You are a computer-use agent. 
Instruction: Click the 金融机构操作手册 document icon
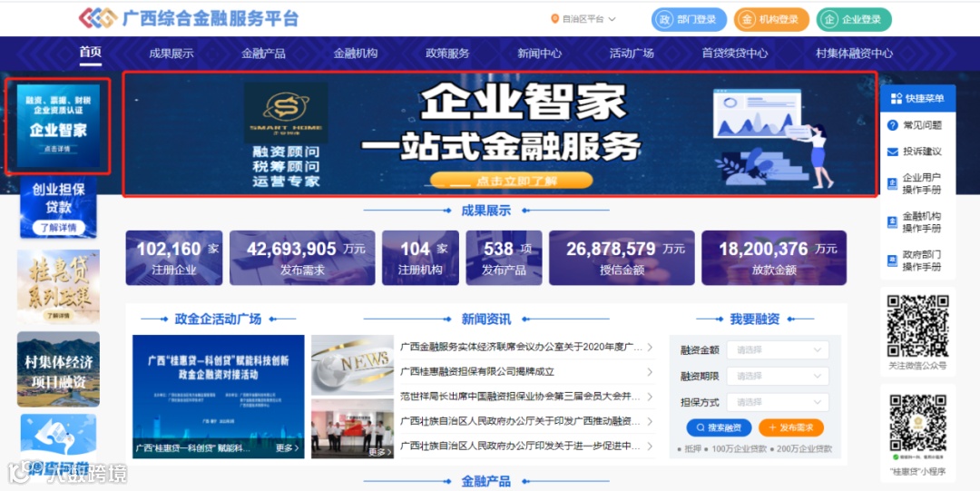893,222
